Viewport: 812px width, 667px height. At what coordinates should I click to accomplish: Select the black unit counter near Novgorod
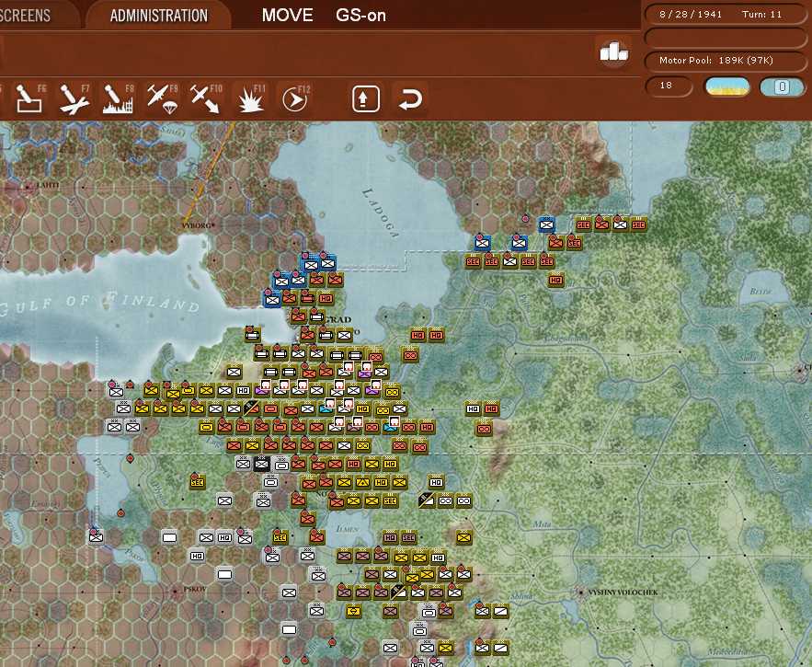[x=261, y=464]
